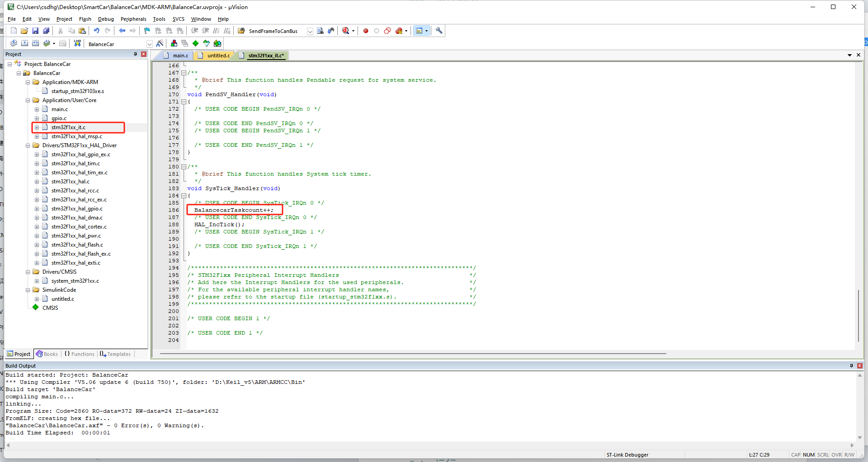Toggle auto-hide pin on Project panel

[x=135, y=54]
